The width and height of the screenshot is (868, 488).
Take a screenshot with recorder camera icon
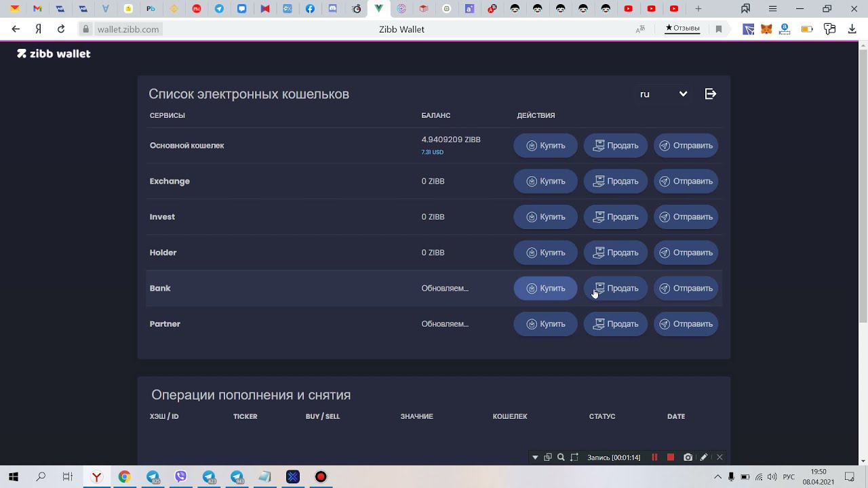click(x=688, y=457)
